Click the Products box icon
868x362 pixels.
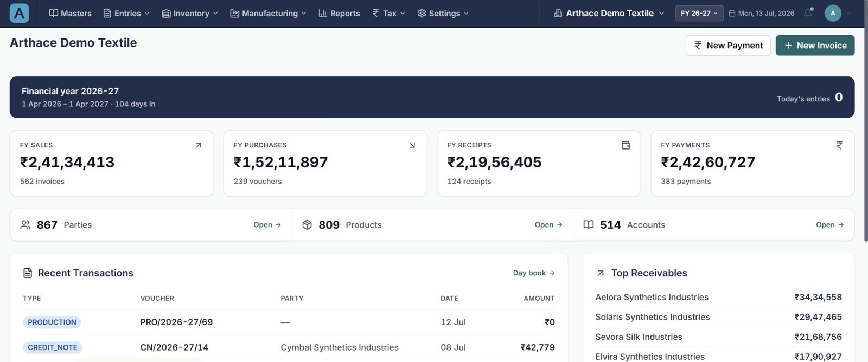(307, 225)
